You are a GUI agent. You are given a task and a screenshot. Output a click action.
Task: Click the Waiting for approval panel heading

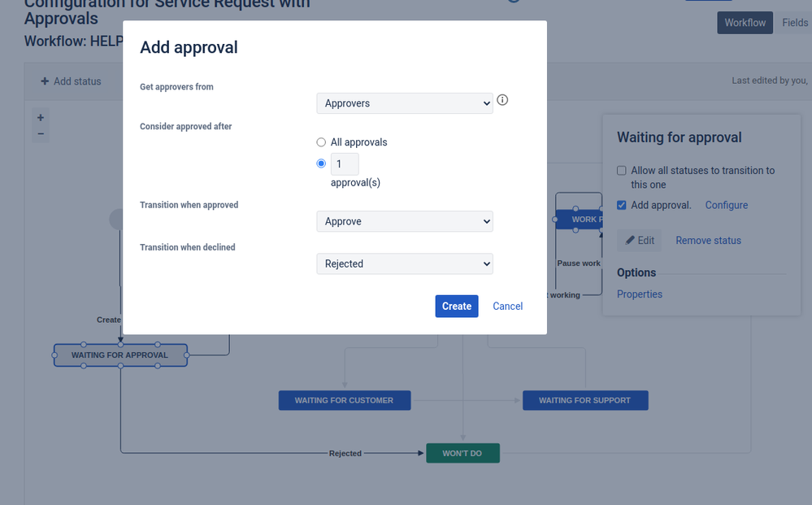point(679,137)
